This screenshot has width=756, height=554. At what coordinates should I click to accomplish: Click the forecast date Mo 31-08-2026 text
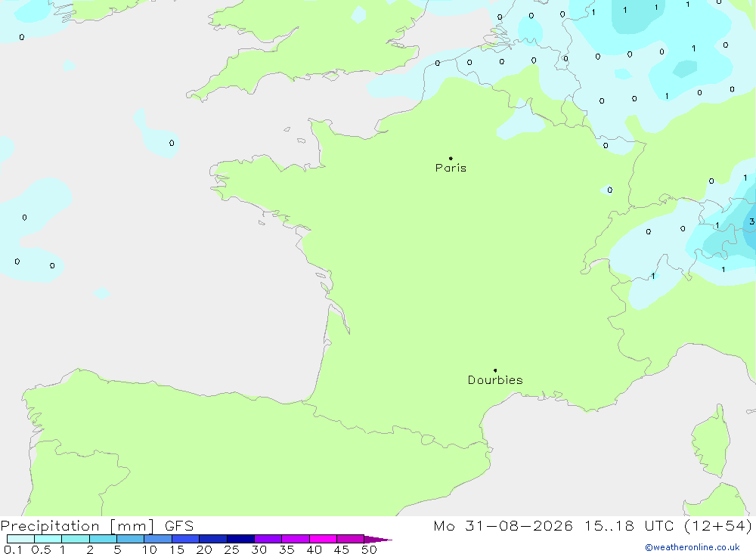(x=503, y=525)
